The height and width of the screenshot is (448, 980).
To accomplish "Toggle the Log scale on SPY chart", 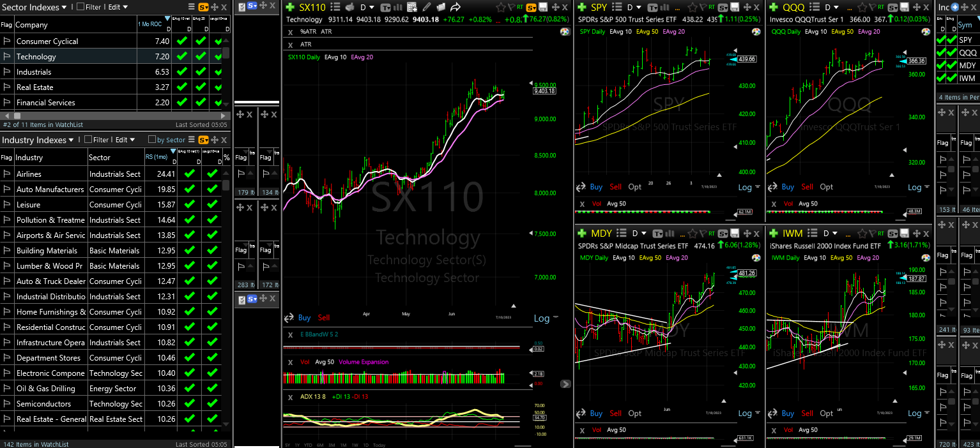I will (745, 187).
